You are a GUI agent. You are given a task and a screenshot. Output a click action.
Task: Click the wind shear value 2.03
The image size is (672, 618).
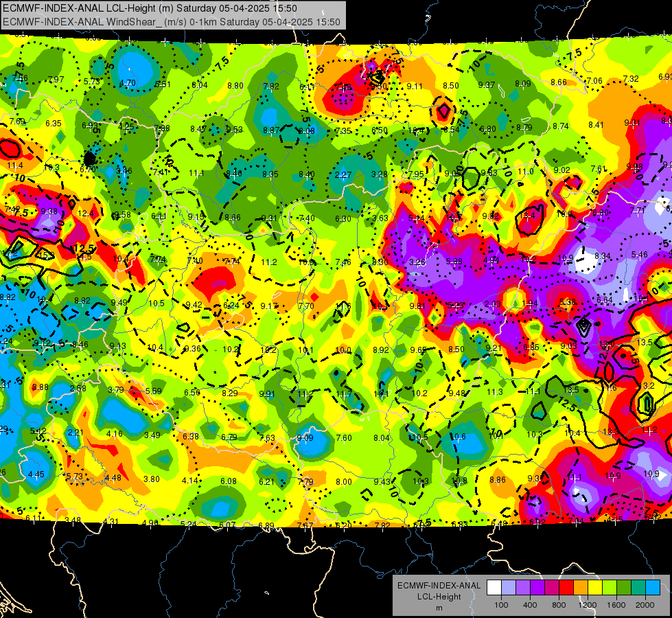point(492,304)
